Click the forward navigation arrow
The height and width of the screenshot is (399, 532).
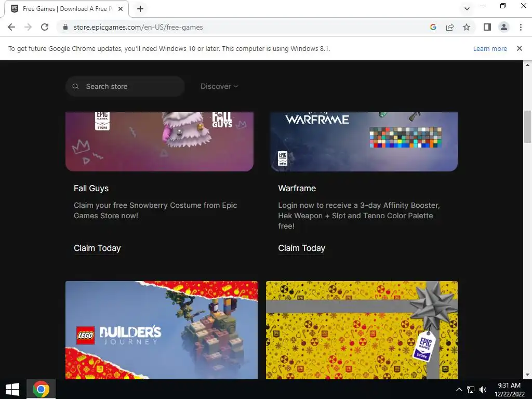(28, 27)
